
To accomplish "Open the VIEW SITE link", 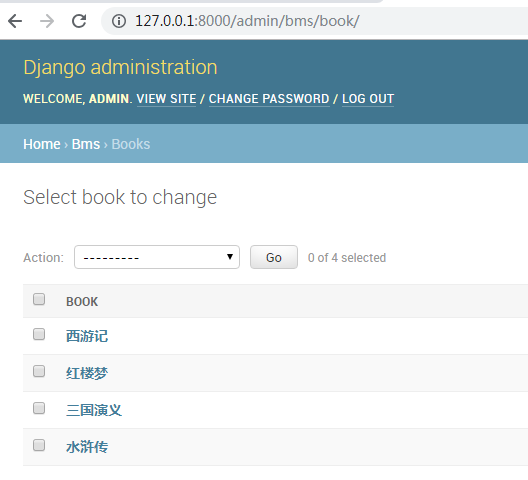I will point(166,99).
